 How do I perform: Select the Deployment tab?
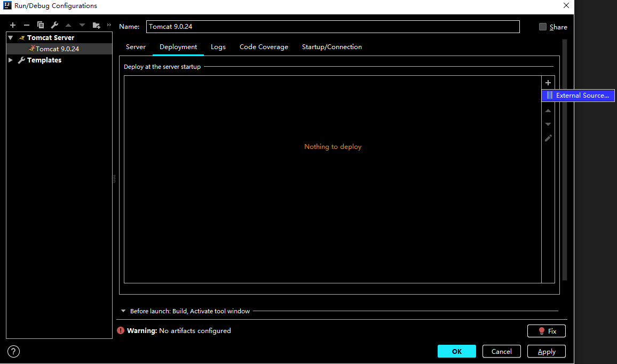178,47
